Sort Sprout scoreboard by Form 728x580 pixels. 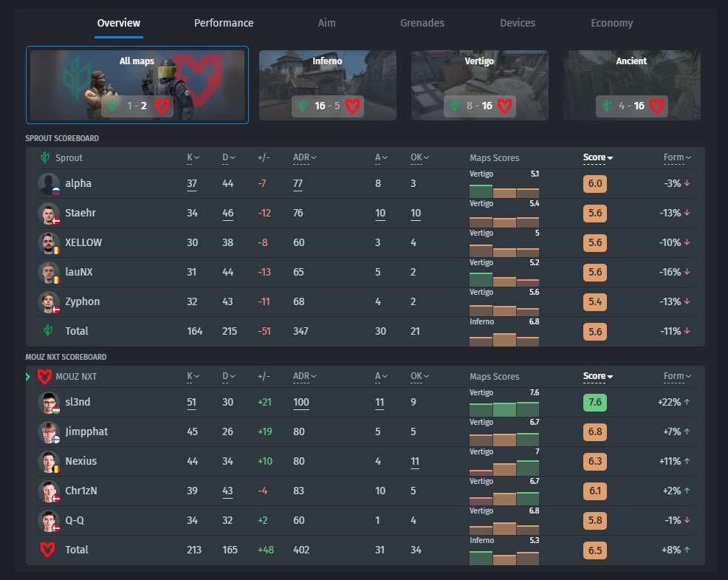(677, 157)
